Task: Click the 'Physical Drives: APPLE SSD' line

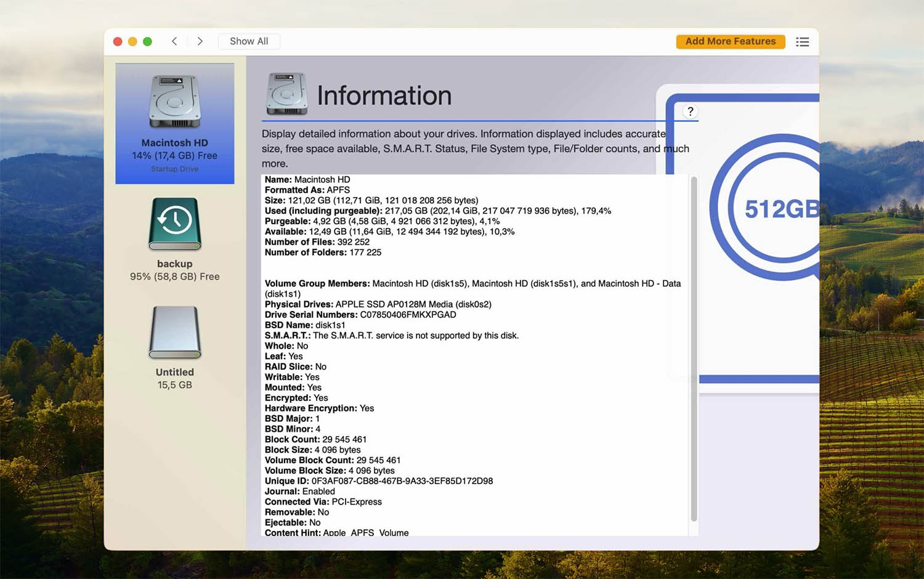Action: [378, 304]
